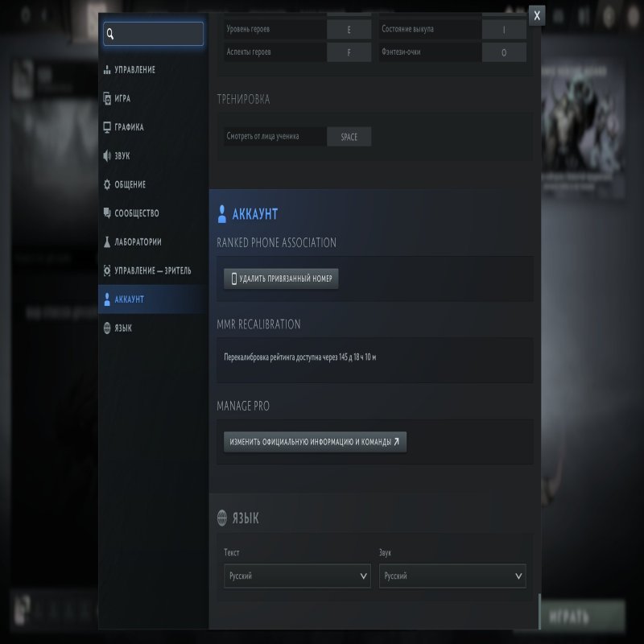Click the Сообщество chat icon
Image resolution: width=644 pixels, height=644 pixels.
click(107, 213)
